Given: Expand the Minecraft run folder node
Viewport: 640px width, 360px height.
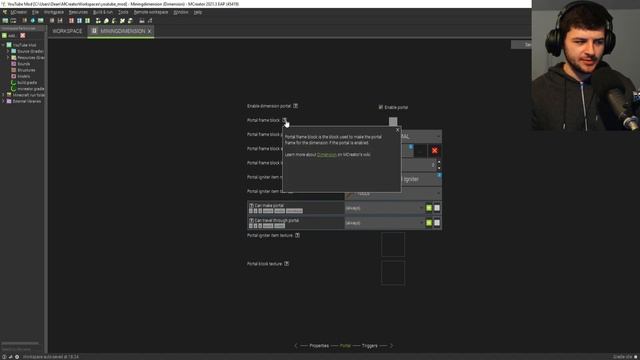Looking at the screenshot, I should 3,95.
